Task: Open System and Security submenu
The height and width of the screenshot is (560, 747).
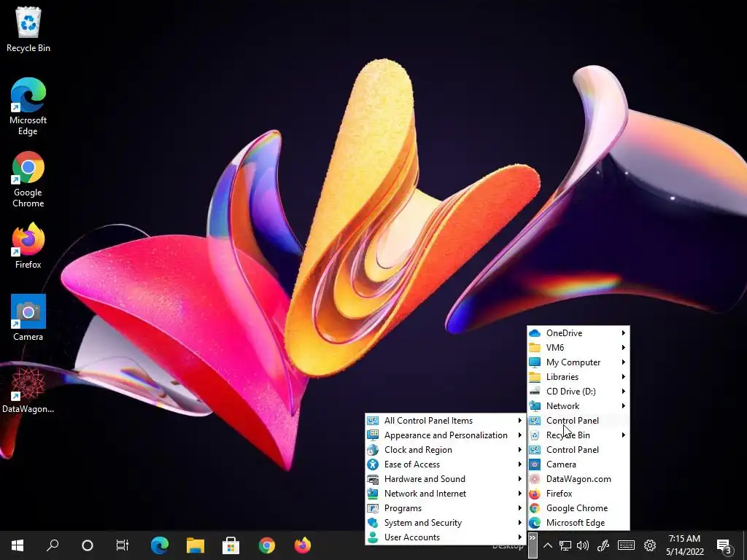Action: 445,523
